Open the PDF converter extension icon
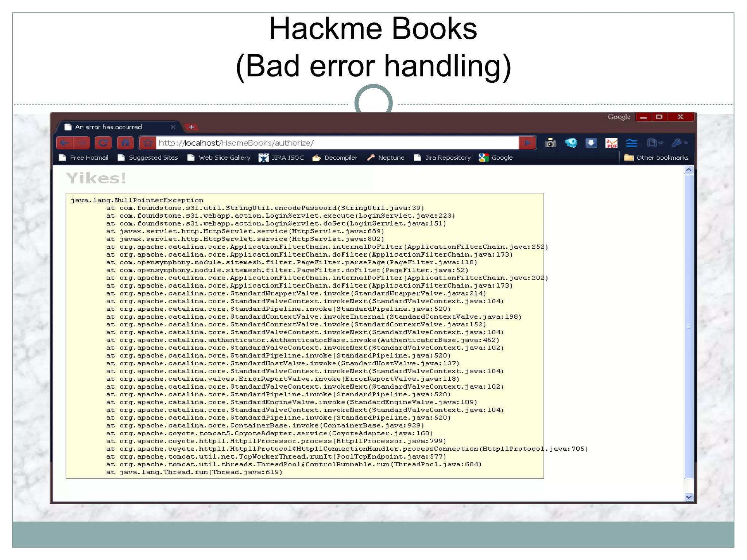 tap(611, 143)
